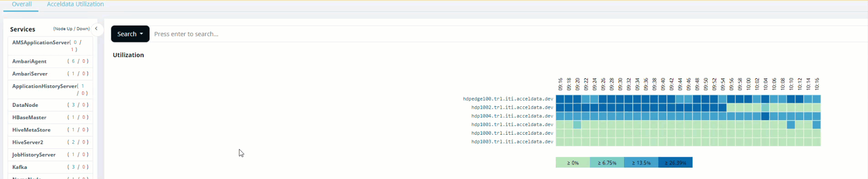Open the Acceldata Utilization tab
This screenshot has width=868, height=179.
75,4
